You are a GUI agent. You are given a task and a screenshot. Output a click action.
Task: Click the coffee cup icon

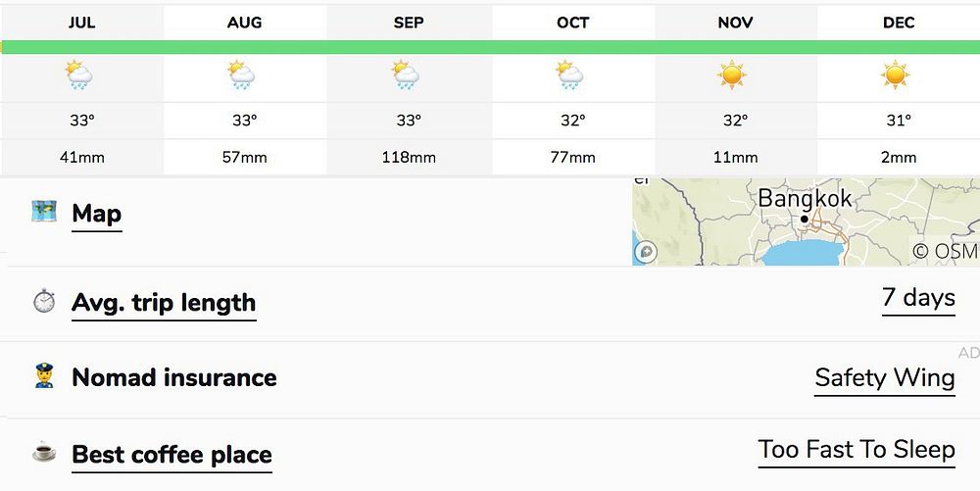(x=44, y=453)
